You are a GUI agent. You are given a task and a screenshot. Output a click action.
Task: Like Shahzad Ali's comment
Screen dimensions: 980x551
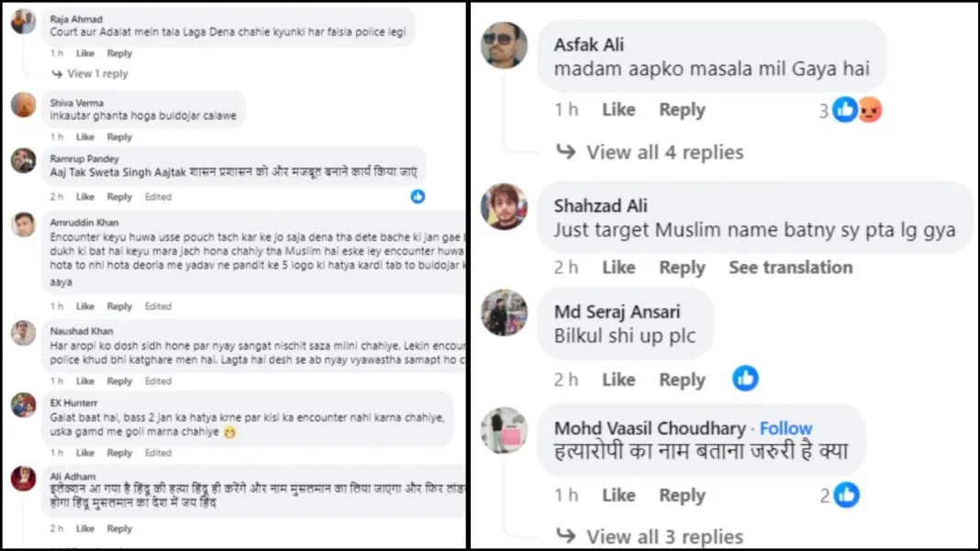(x=618, y=268)
